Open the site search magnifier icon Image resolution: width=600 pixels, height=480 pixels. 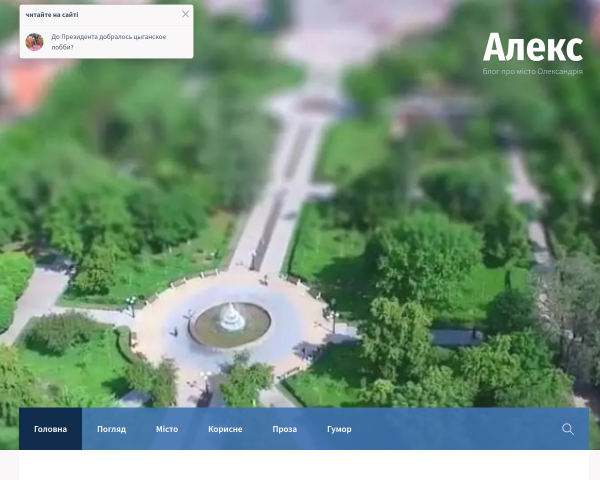click(568, 429)
